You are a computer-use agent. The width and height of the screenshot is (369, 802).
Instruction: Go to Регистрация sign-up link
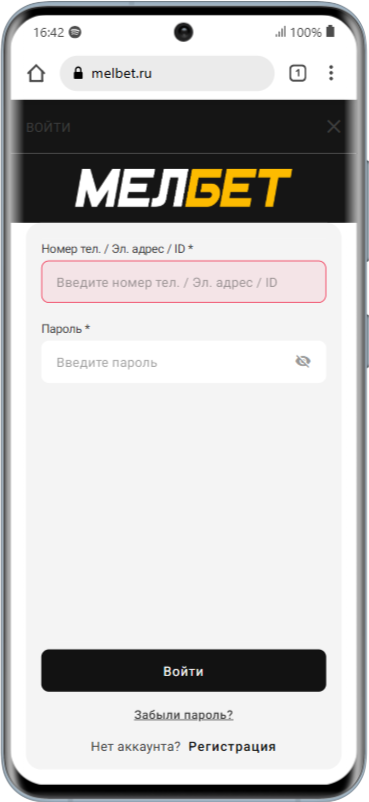[232, 746]
